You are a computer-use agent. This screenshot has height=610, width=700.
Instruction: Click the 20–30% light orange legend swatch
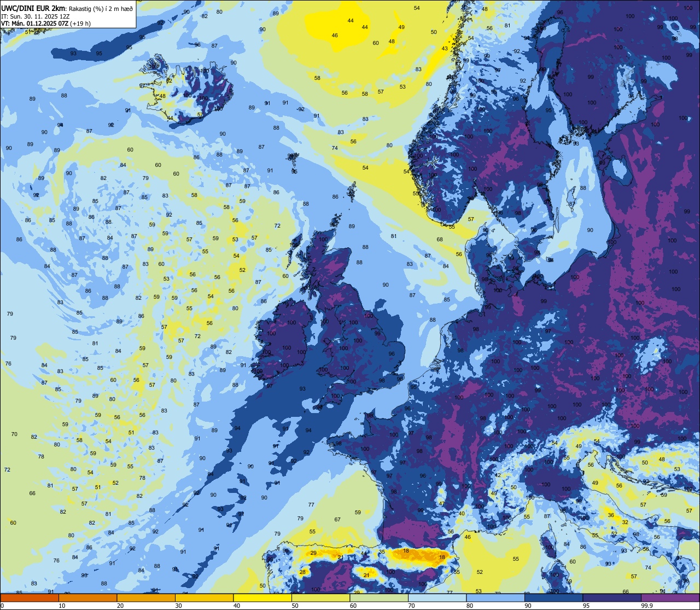146,597
